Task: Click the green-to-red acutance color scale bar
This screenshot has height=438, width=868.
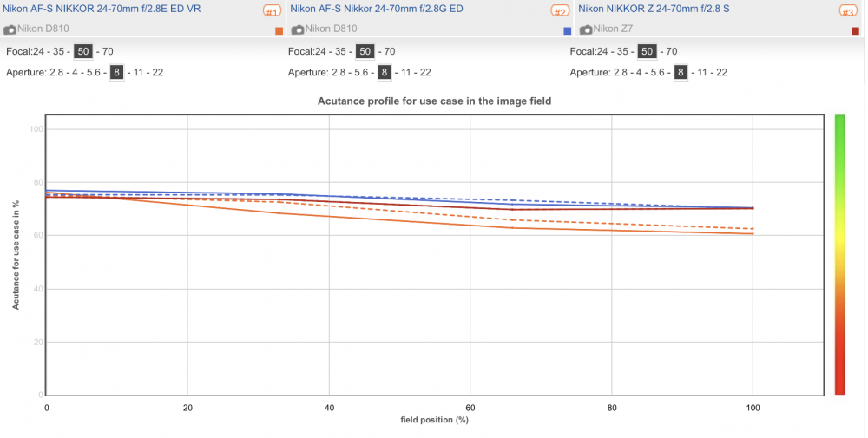Action: coord(839,254)
